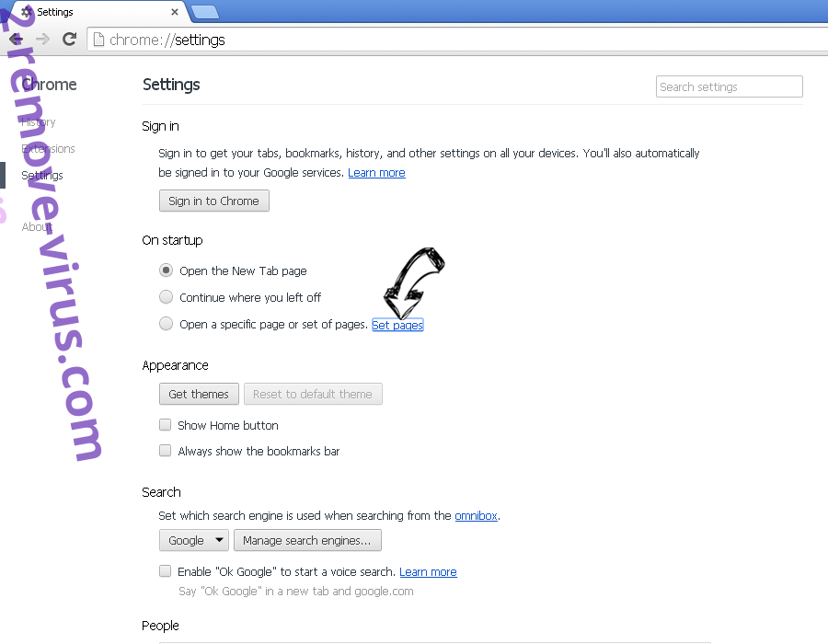
Task: Click the Settings tab gear icon
Action: click(27, 12)
